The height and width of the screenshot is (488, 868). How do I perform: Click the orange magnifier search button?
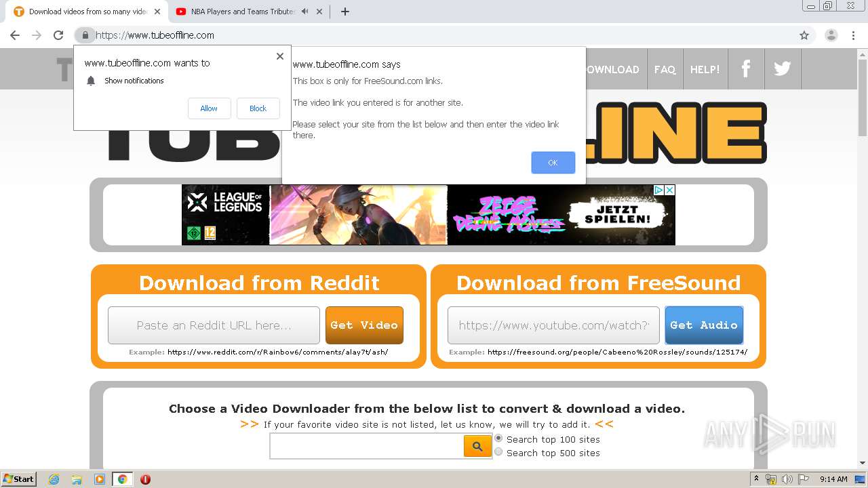477,446
